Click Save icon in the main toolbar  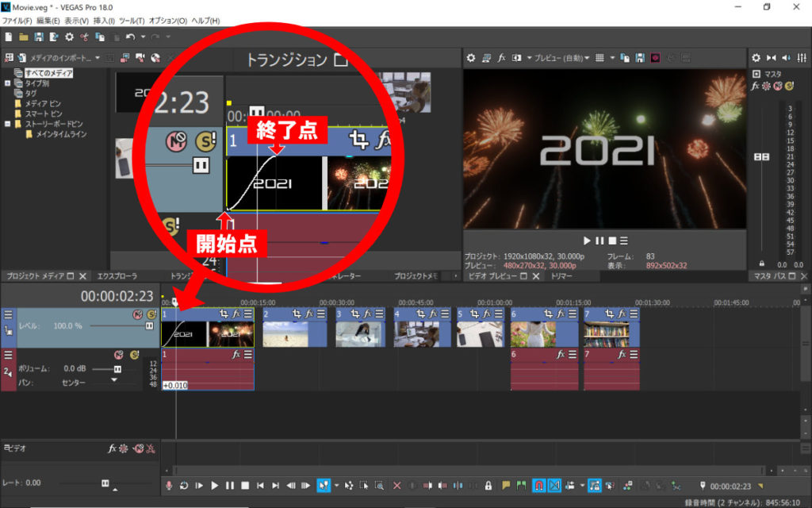38,37
